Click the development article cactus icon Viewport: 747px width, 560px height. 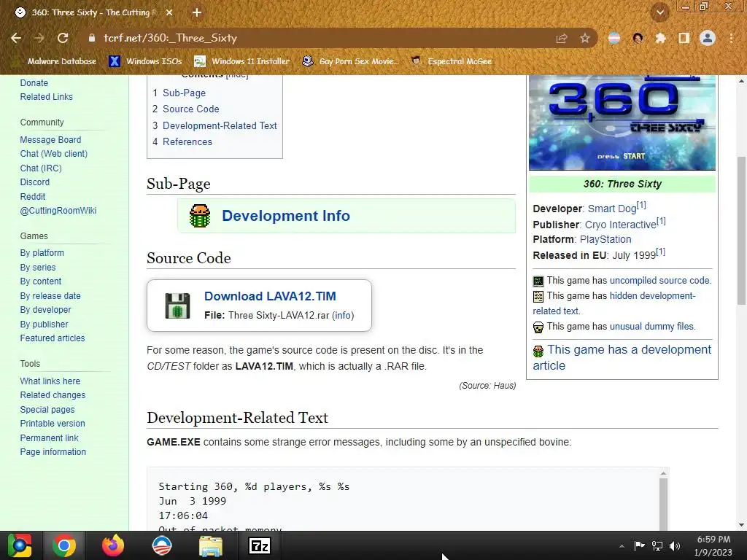(x=538, y=351)
